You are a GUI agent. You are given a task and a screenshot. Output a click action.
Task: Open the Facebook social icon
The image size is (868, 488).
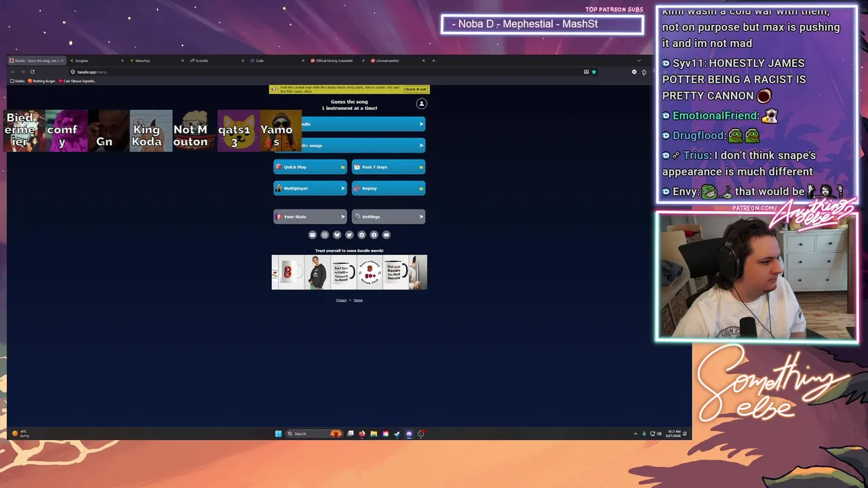374,235
